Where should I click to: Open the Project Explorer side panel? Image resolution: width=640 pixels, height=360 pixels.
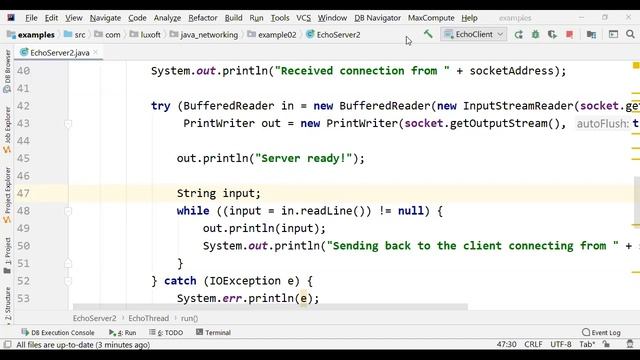tap(7, 195)
